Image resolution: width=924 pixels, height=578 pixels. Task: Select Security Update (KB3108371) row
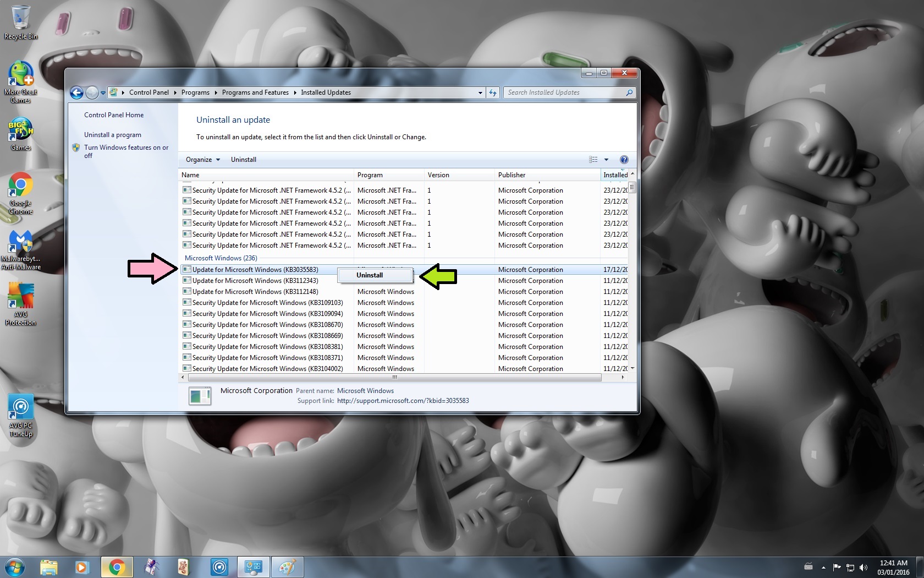pyautogui.click(x=404, y=358)
